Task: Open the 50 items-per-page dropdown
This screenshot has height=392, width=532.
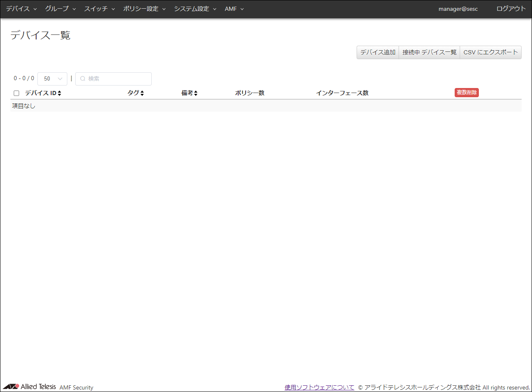Action: point(52,79)
